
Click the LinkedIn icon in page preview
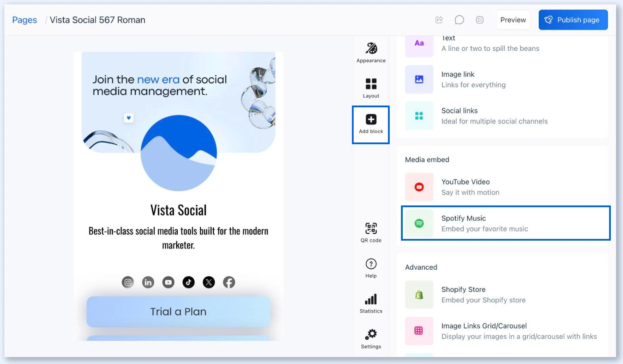148,282
